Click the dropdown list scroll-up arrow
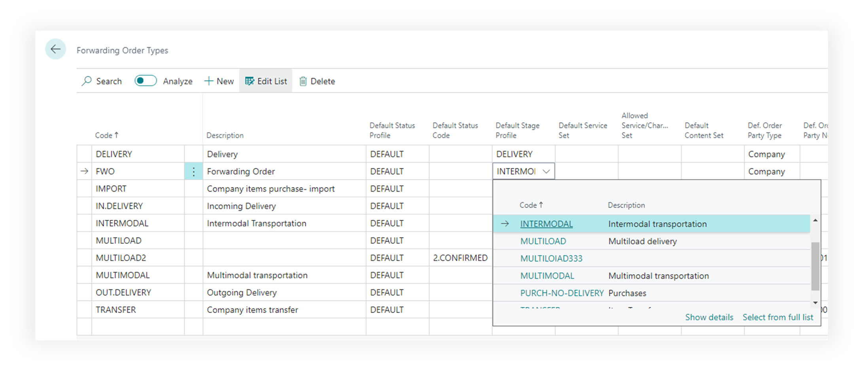The height and width of the screenshot is (371, 868). pos(815,220)
